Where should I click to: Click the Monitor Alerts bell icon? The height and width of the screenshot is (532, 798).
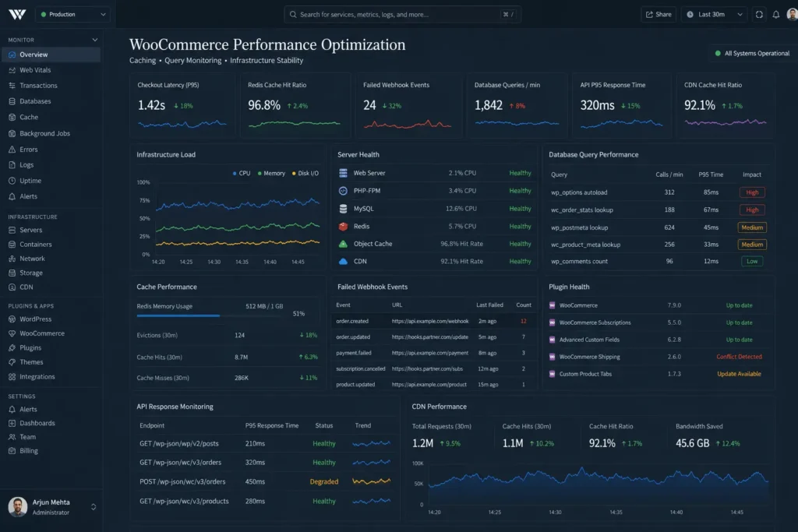12,196
